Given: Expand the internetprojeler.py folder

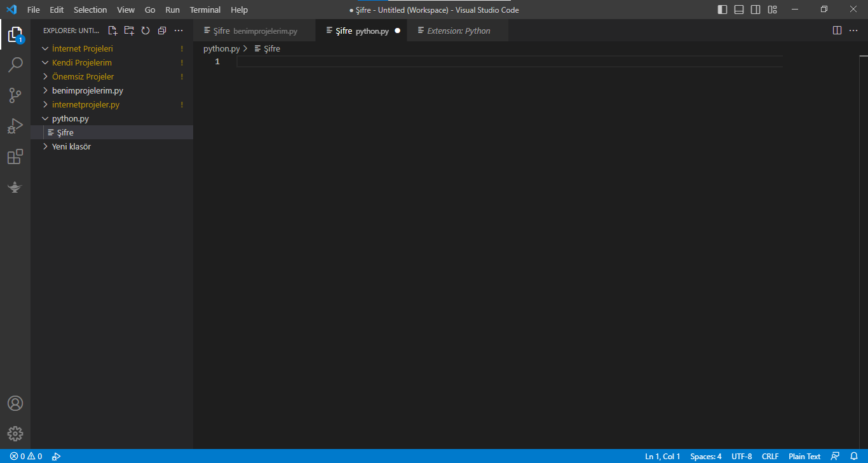Looking at the screenshot, I should 112,104.
